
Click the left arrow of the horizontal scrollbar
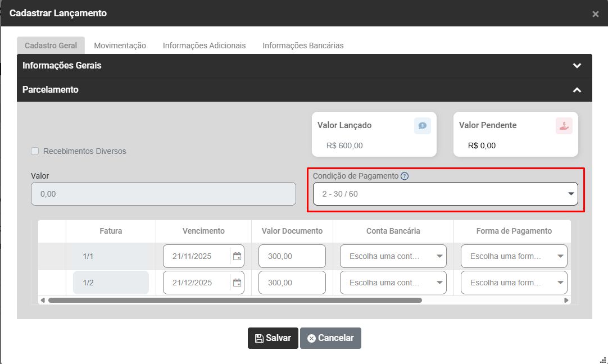[x=43, y=300]
